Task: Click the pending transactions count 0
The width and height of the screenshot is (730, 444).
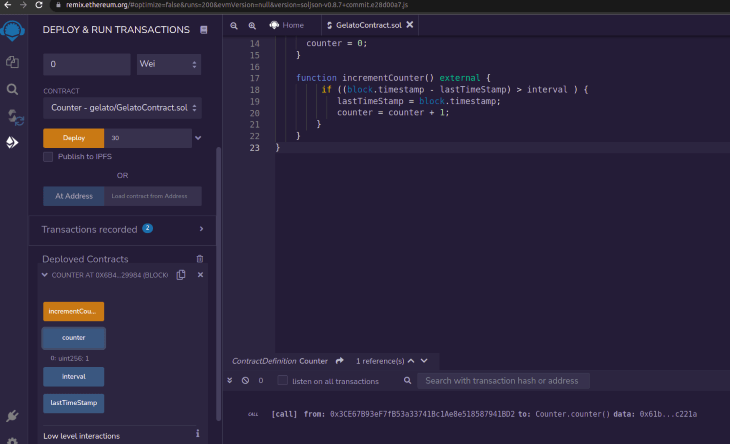Action: 261,380
